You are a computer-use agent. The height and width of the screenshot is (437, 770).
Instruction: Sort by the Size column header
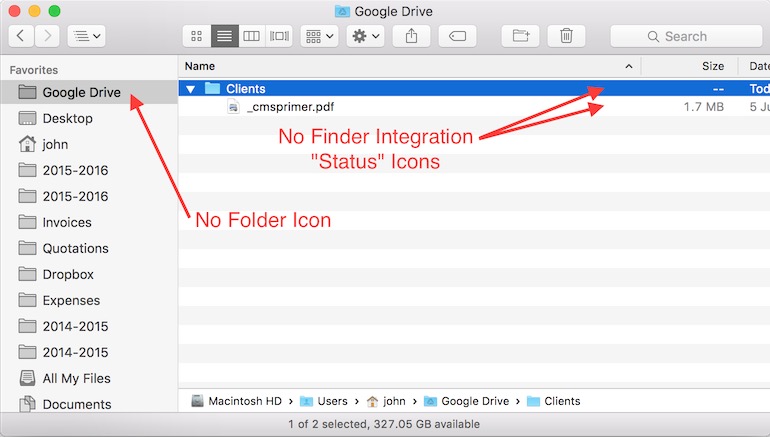coord(713,66)
